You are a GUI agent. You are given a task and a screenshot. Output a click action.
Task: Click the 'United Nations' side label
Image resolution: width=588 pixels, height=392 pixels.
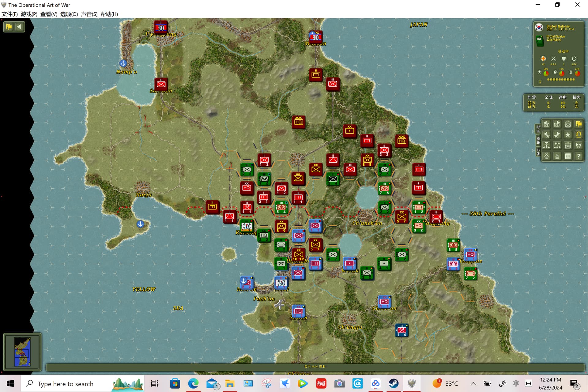[x=558, y=26]
